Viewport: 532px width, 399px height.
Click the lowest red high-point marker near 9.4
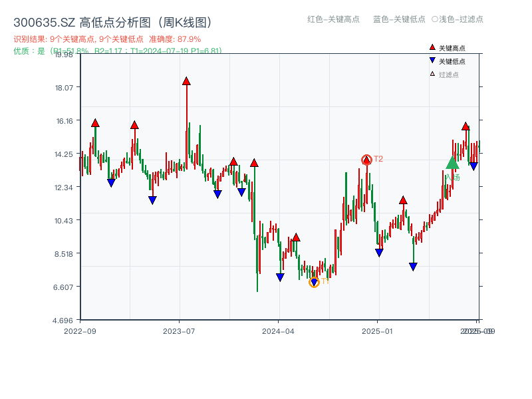point(296,237)
